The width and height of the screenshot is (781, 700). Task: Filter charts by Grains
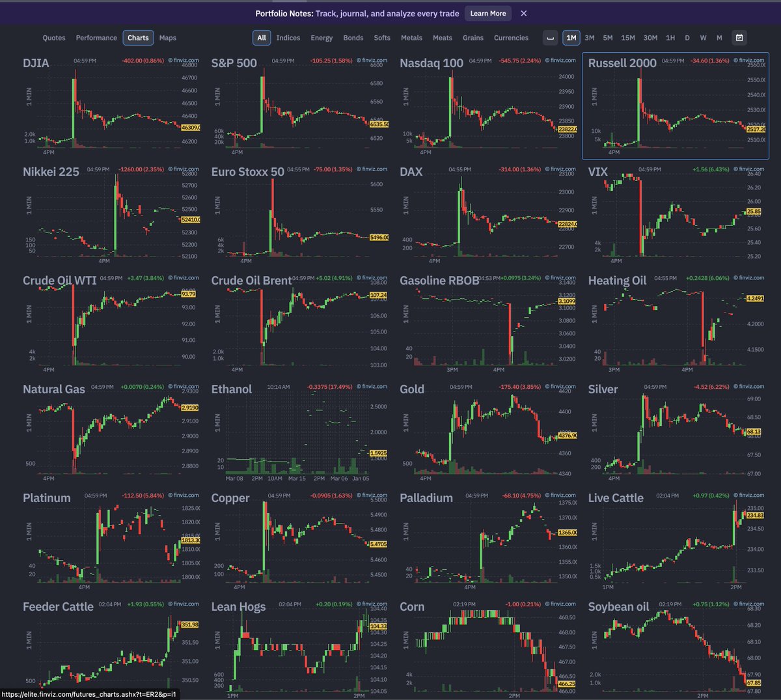[x=473, y=38]
